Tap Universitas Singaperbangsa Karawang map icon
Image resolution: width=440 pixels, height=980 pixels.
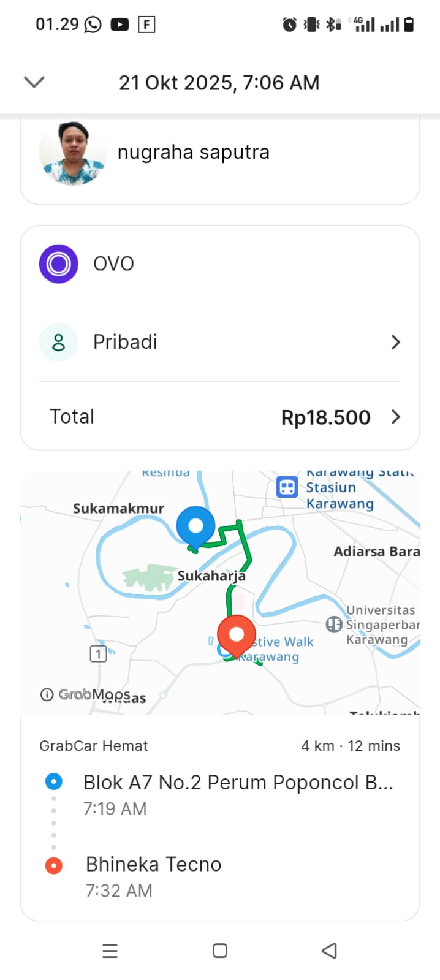(334, 625)
